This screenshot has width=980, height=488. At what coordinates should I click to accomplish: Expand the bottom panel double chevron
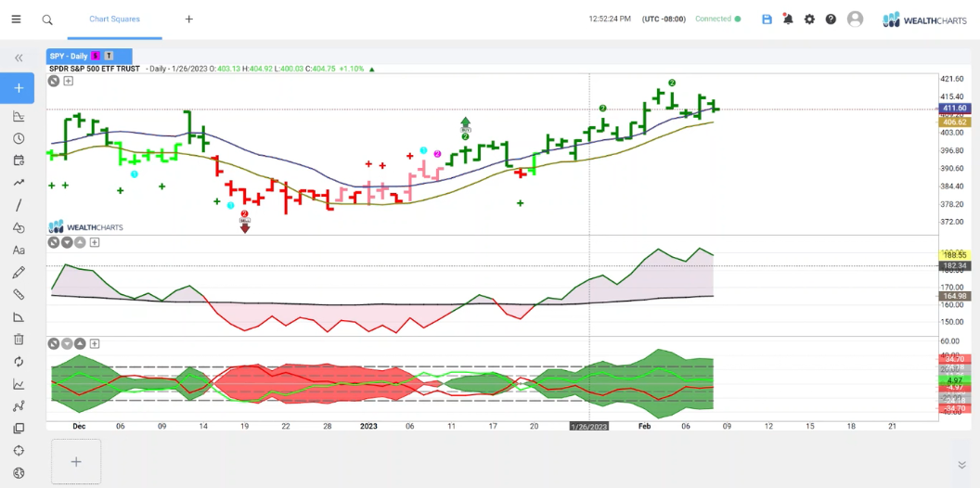961,465
